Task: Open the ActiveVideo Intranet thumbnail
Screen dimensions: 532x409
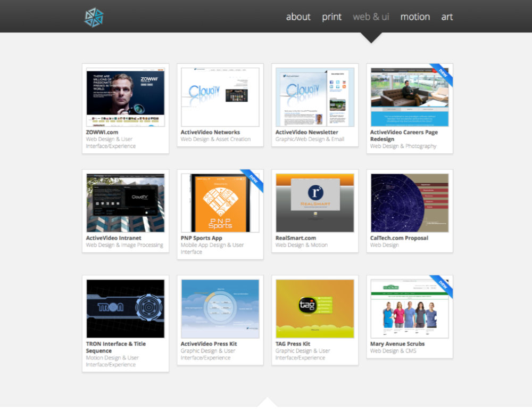Action: click(126, 203)
